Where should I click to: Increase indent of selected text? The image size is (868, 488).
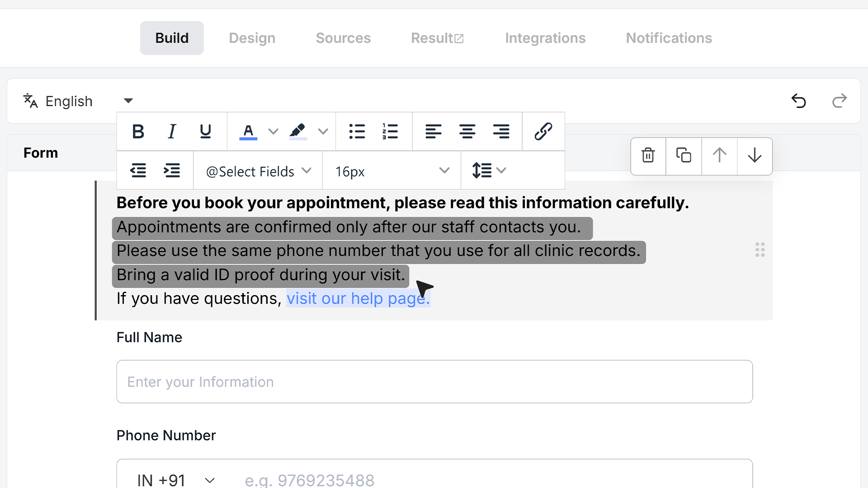pos(172,171)
